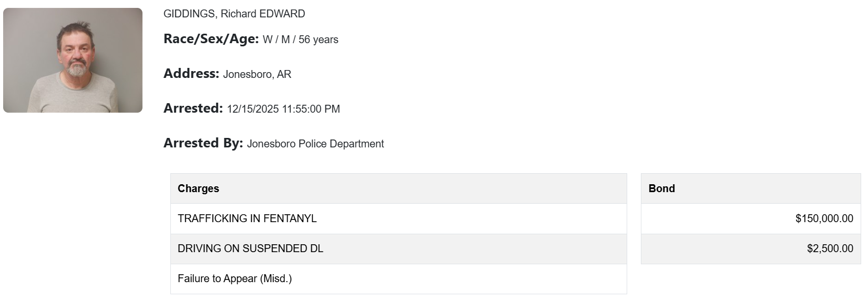868x299 pixels.
Task: Select the "56 years" age text
Action: point(319,40)
